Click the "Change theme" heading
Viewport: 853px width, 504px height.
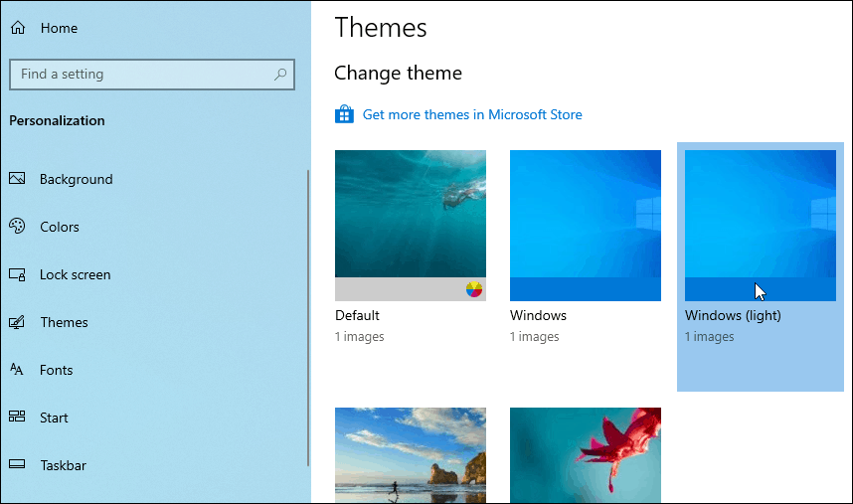pyautogui.click(x=399, y=73)
